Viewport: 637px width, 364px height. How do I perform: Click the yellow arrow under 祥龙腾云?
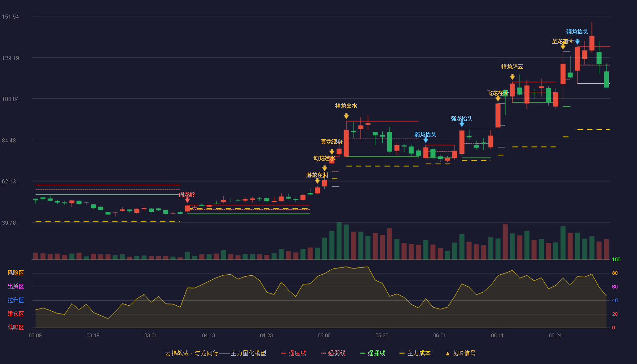[x=512, y=77]
